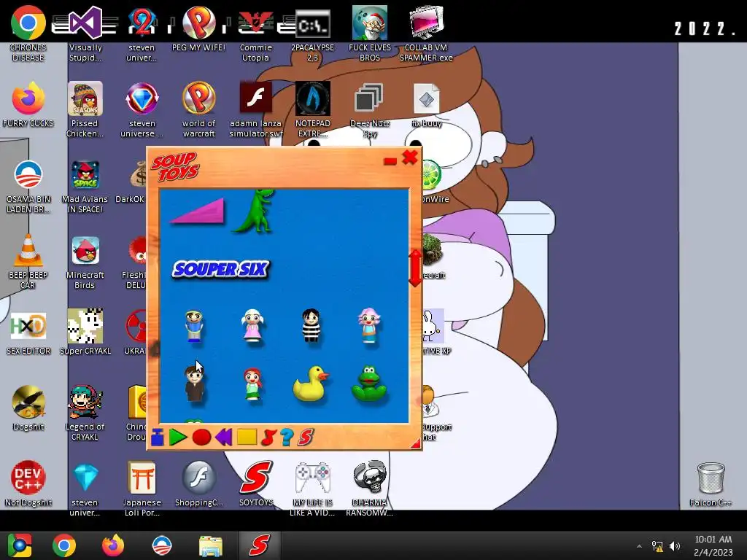This screenshot has width=747, height=560.
Task: Open File Explorer from the taskbar
Action: (x=211, y=545)
